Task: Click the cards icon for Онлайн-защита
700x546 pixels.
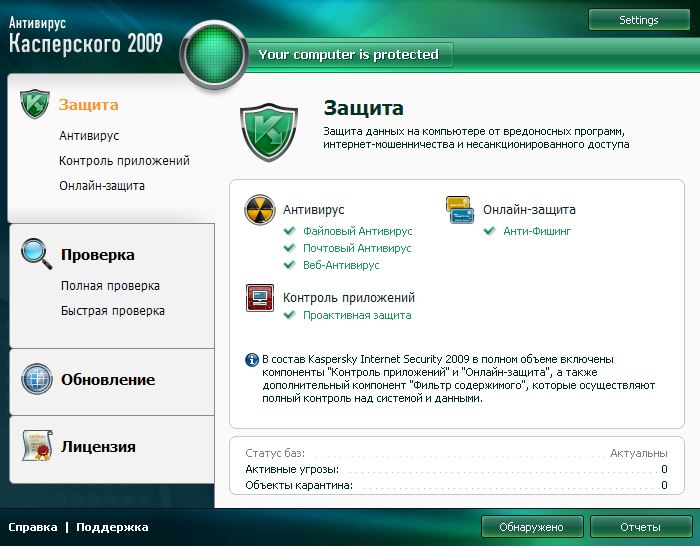Action: 459,209
